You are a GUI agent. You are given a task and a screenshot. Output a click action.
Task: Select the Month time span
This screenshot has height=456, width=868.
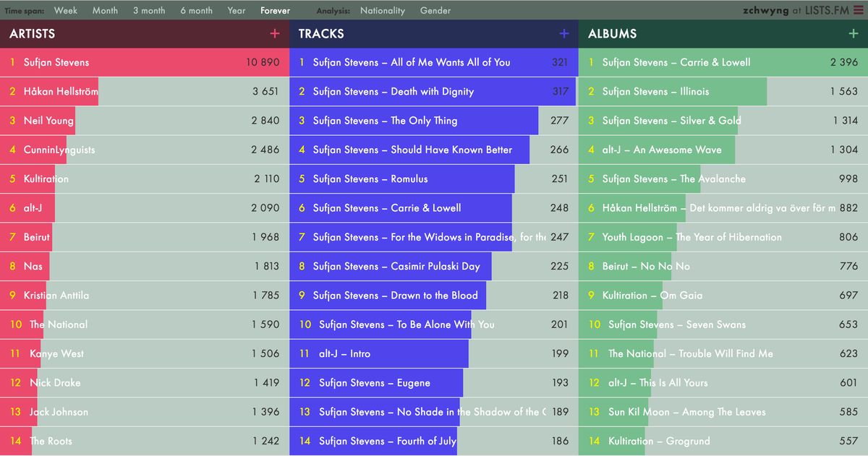[105, 10]
